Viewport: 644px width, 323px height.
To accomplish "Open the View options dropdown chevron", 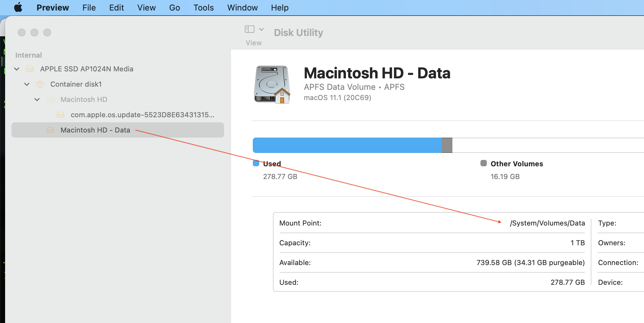I will (261, 29).
